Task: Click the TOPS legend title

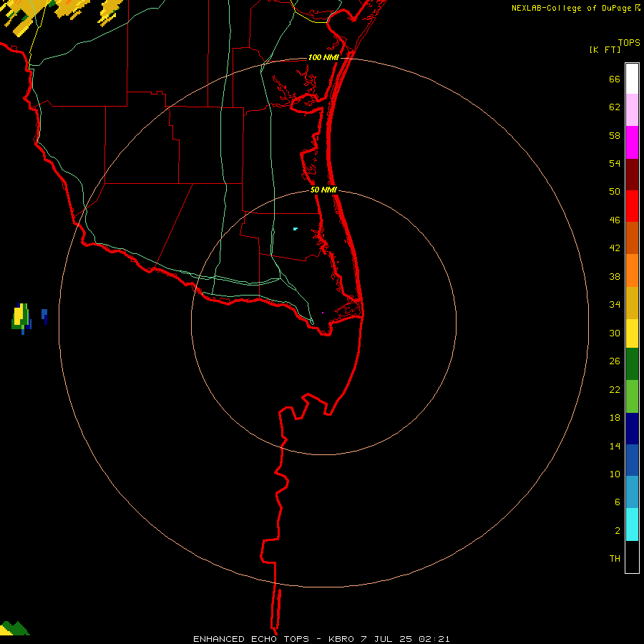Action: tap(629, 43)
